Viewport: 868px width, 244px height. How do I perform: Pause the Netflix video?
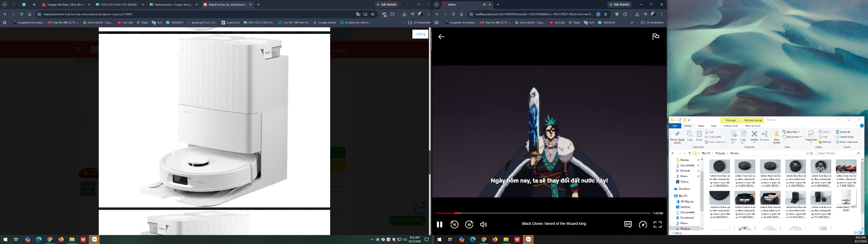pos(440,225)
